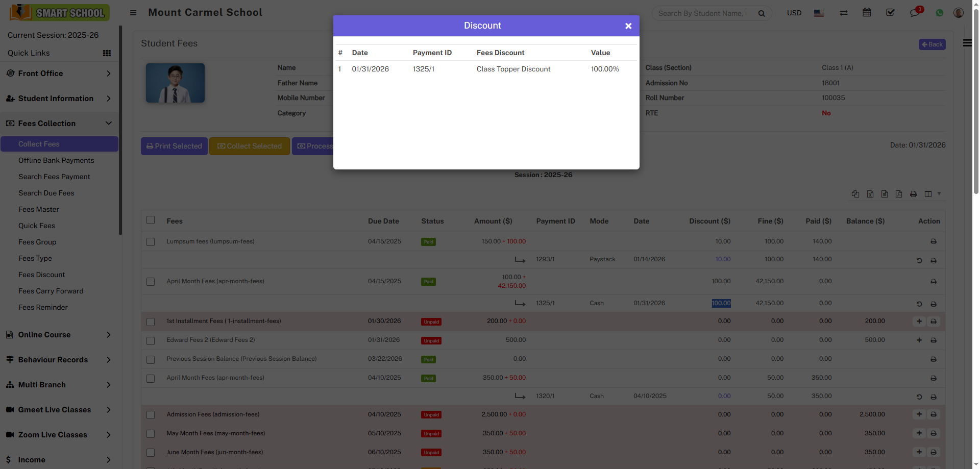Click the columns visibility icon above table
The width and height of the screenshot is (980, 469).
click(x=928, y=194)
